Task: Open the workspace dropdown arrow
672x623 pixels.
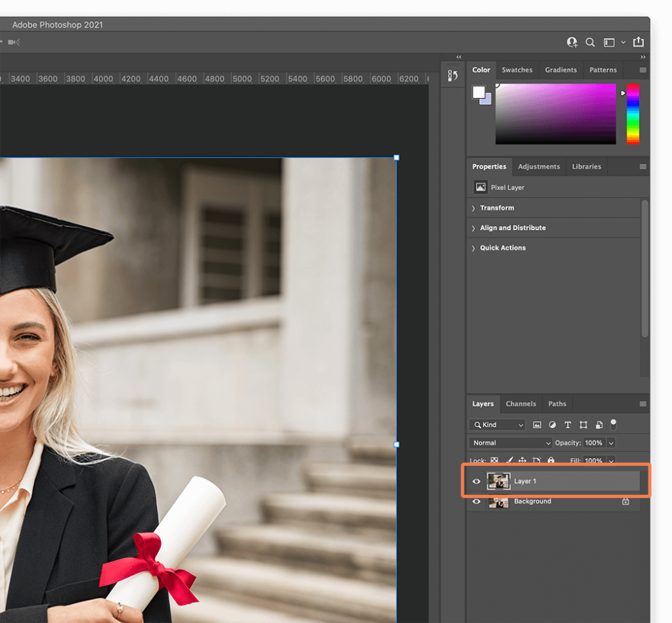Action: [x=623, y=43]
